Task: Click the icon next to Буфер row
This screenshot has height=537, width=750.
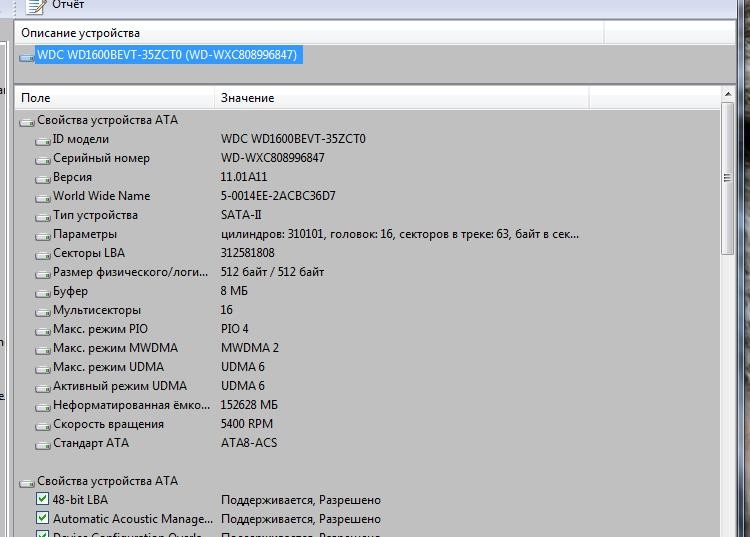Action: point(43,292)
